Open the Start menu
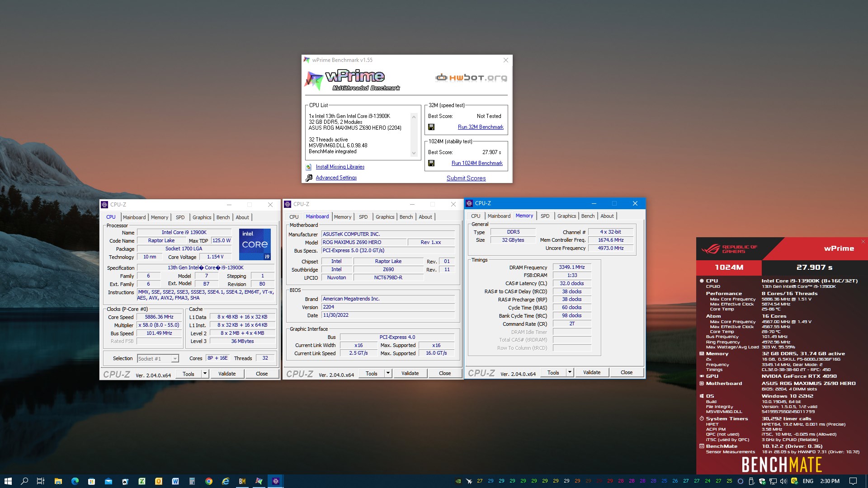This screenshot has height=488, width=868. coord(8,481)
